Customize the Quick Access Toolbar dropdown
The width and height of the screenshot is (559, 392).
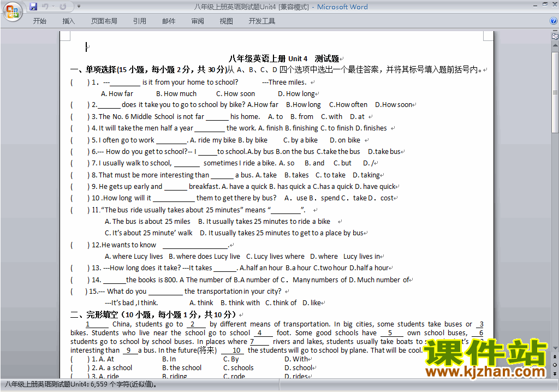(x=79, y=7)
